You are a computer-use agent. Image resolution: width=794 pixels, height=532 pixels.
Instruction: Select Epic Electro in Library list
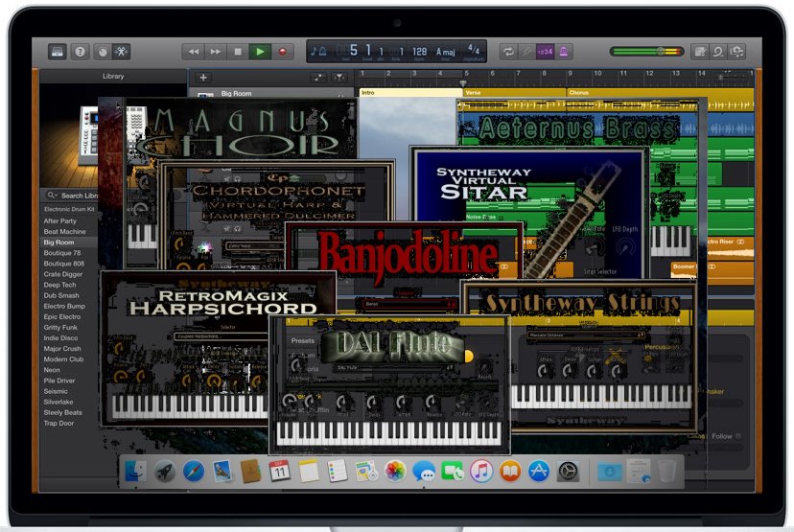(61, 317)
